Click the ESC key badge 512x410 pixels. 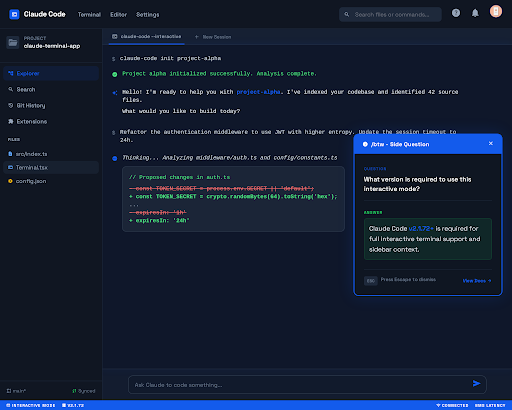371,281
